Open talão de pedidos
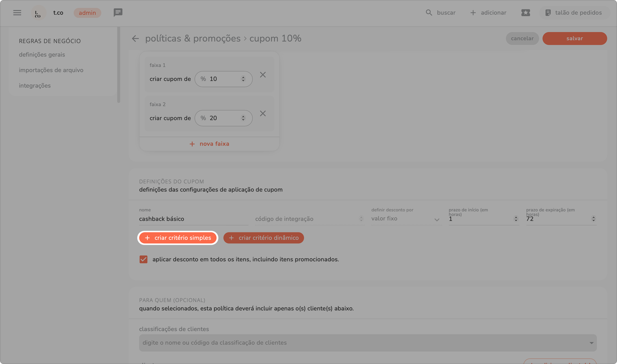The height and width of the screenshot is (364, 617). point(574,13)
